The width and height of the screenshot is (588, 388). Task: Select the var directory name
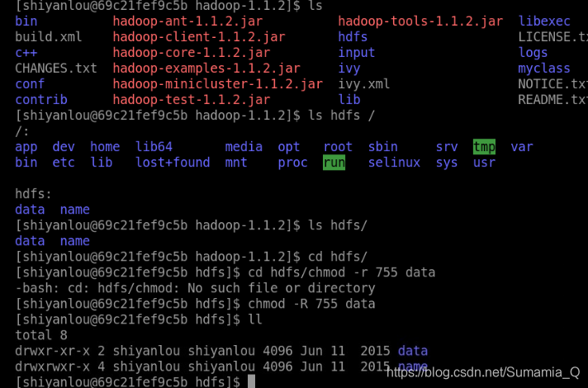[x=522, y=147]
